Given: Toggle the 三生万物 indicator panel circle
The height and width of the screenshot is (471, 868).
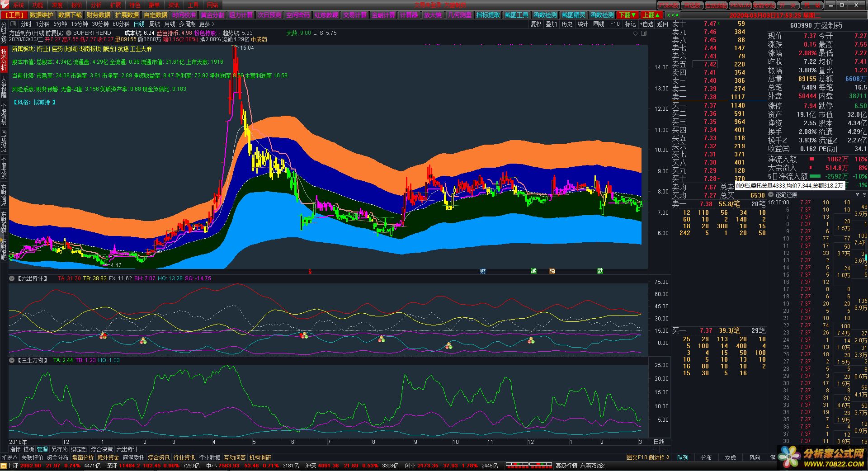Looking at the screenshot, I should coord(12,360).
